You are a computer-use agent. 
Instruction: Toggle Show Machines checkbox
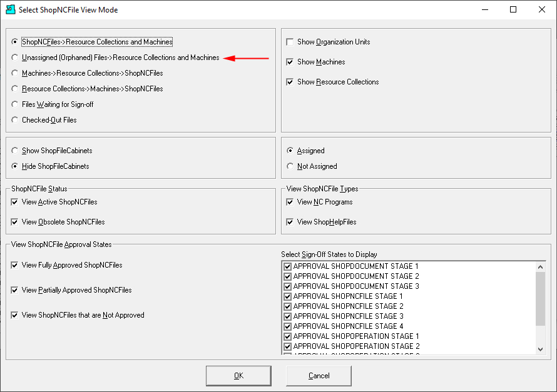click(290, 62)
